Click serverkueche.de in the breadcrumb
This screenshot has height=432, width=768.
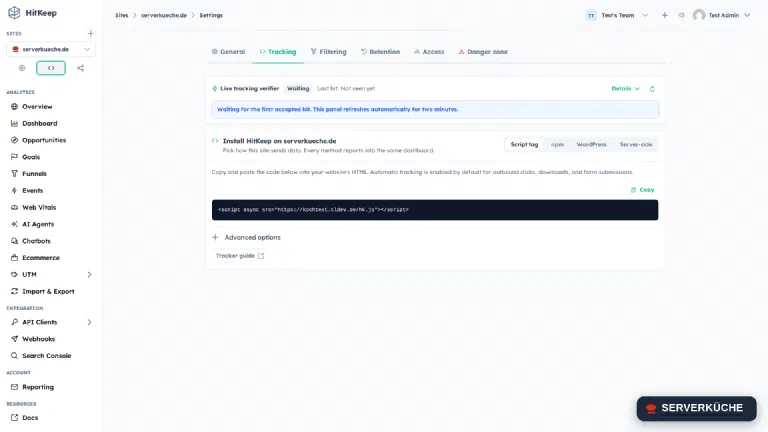tap(164, 15)
